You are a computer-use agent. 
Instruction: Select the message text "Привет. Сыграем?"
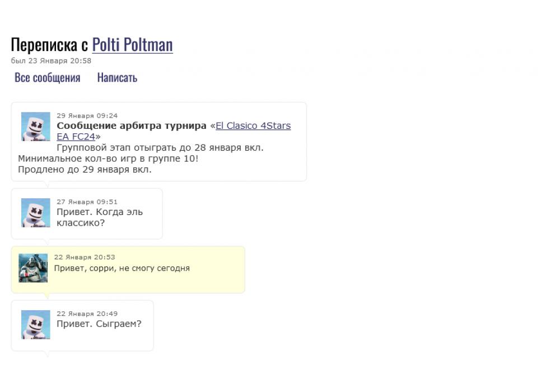click(x=99, y=324)
